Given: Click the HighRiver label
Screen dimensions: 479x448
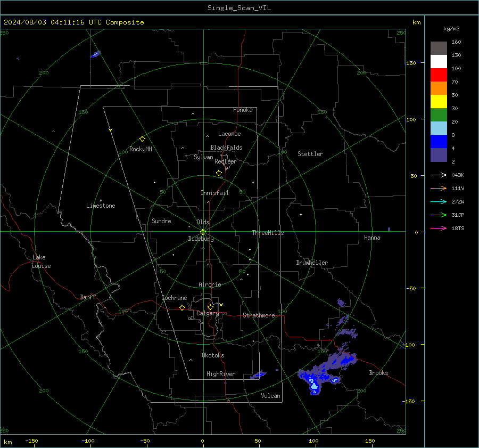Looking at the screenshot, I should click(x=221, y=374).
